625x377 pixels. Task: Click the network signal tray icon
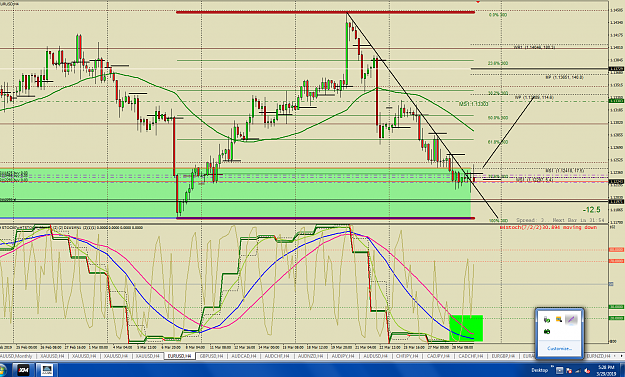tap(578, 371)
